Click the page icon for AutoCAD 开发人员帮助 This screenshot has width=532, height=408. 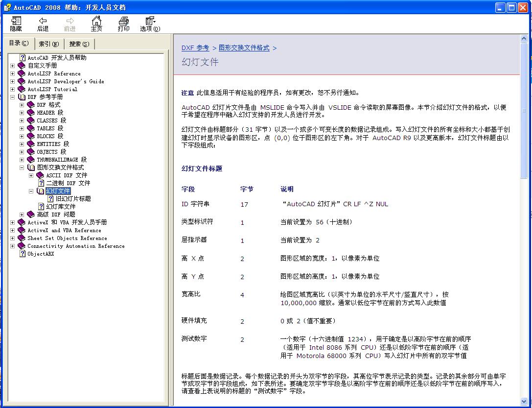(x=23, y=58)
